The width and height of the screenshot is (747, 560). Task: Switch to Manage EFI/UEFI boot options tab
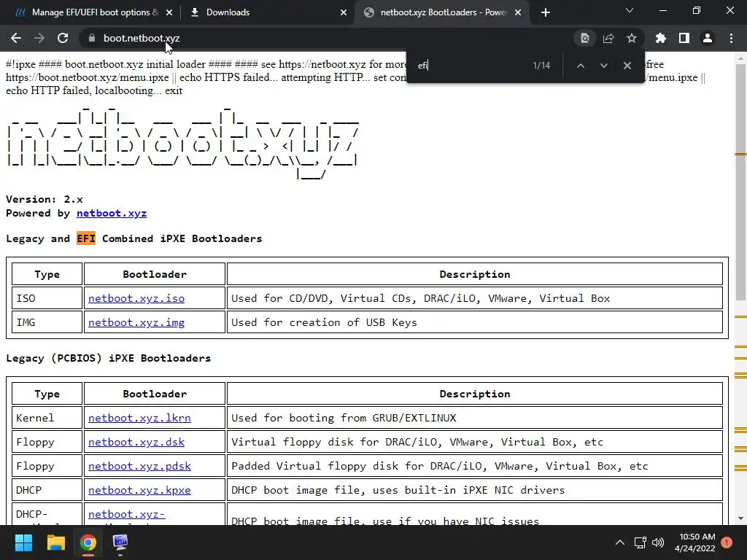95,12
